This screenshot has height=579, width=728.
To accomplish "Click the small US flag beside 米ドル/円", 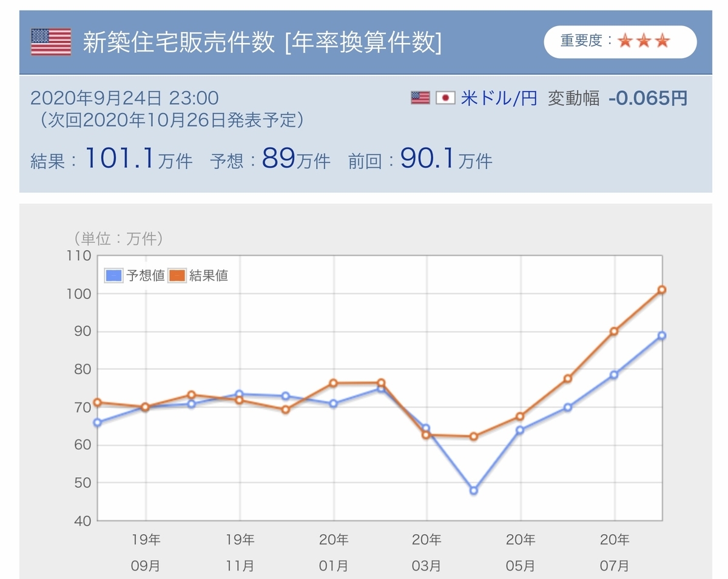I will 420,98.
